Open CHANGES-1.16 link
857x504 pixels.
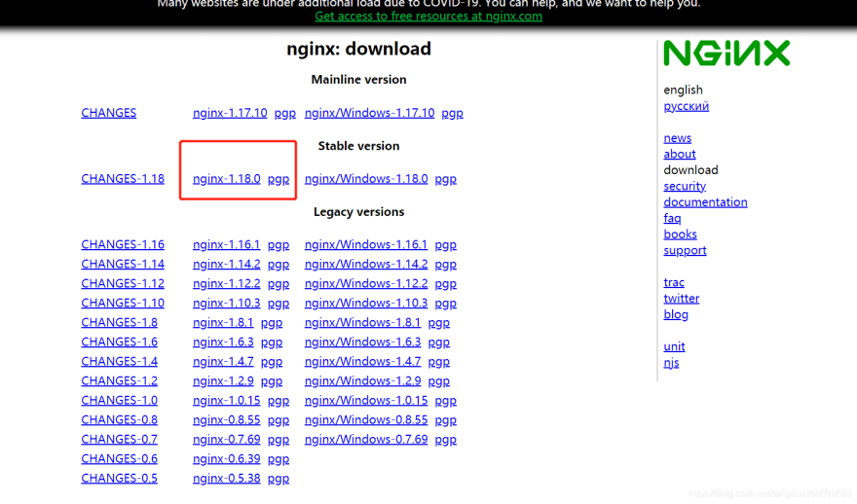[123, 244]
